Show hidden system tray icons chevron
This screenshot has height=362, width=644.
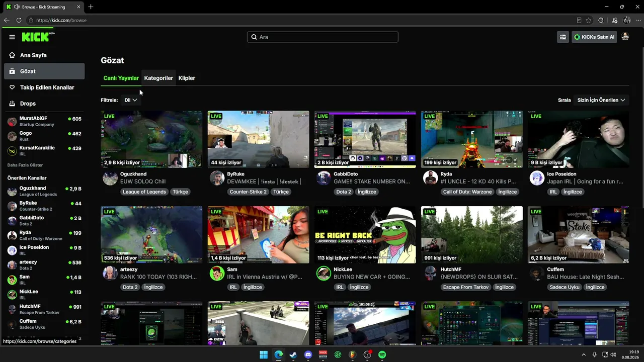(x=584, y=355)
